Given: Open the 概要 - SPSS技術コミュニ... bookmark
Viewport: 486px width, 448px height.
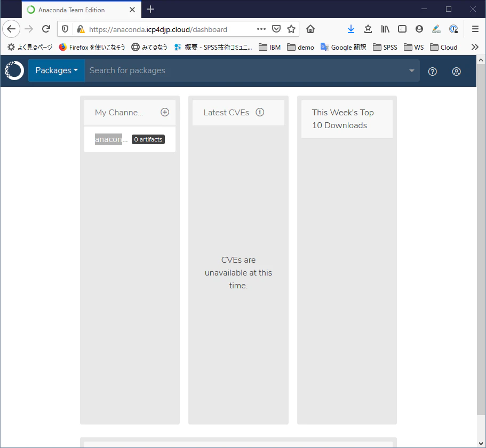Looking at the screenshot, I should point(213,47).
